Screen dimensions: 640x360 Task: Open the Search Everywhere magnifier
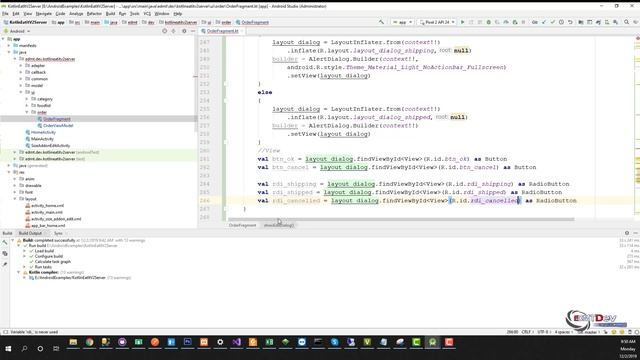pos(627,22)
